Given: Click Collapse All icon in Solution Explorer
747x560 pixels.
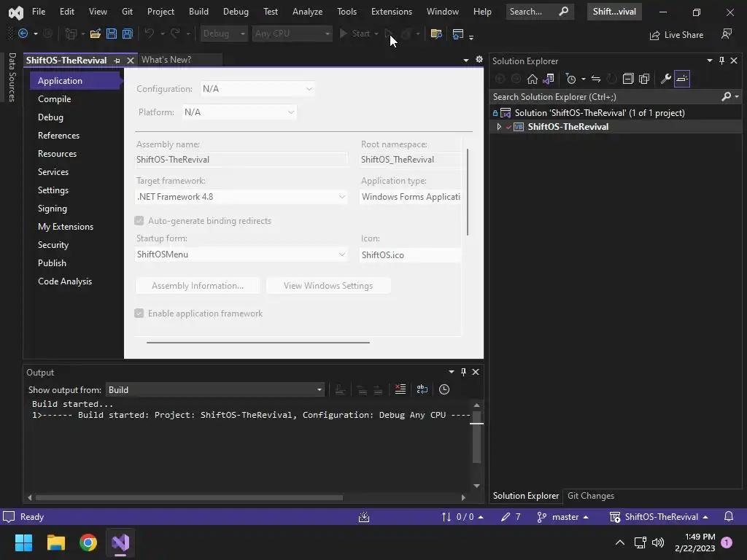Looking at the screenshot, I should [x=628, y=79].
